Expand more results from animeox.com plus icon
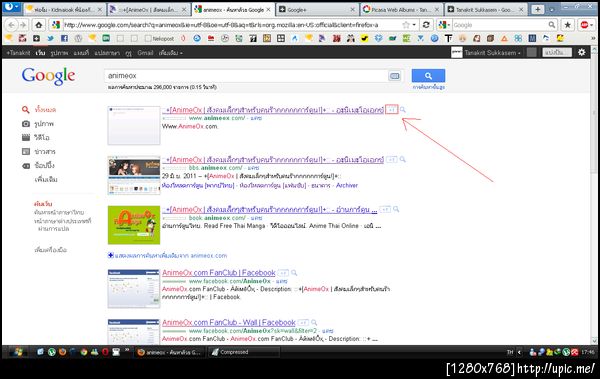Screen dimensions: 600x379 111,255
